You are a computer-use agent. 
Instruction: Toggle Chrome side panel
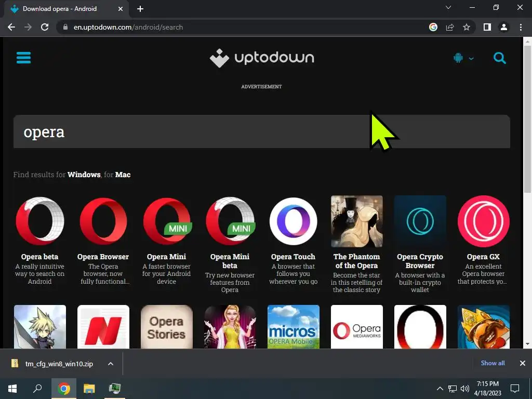tap(487, 27)
